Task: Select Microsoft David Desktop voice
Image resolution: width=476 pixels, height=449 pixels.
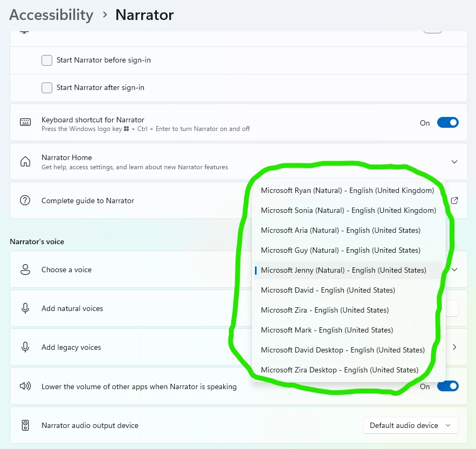Action: click(x=348, y=350)
